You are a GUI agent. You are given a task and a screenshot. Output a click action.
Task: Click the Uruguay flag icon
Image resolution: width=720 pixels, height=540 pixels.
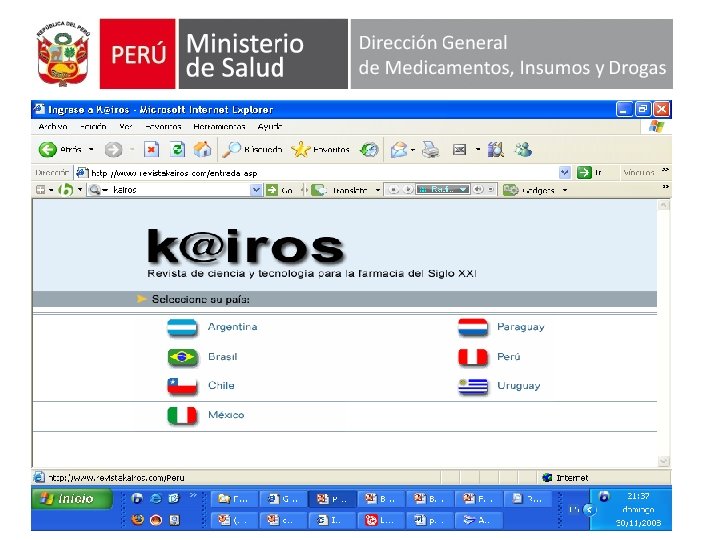[473, 387]
